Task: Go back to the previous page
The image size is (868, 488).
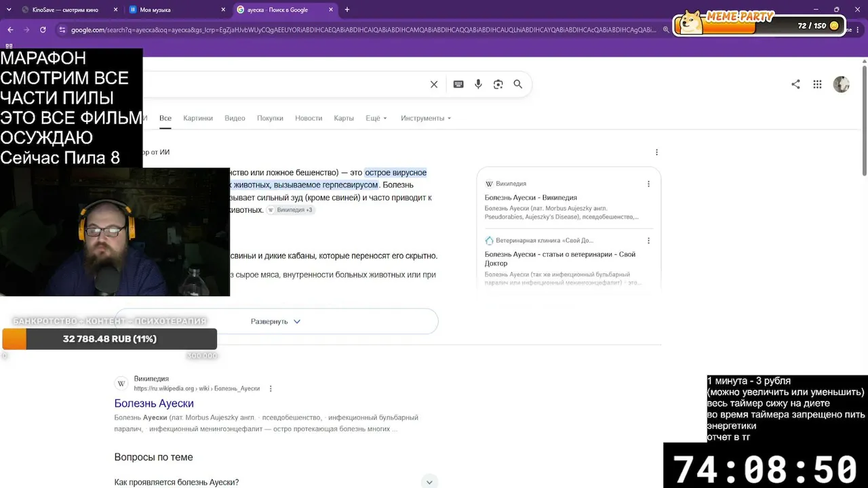Action: [x=10, y=30]
